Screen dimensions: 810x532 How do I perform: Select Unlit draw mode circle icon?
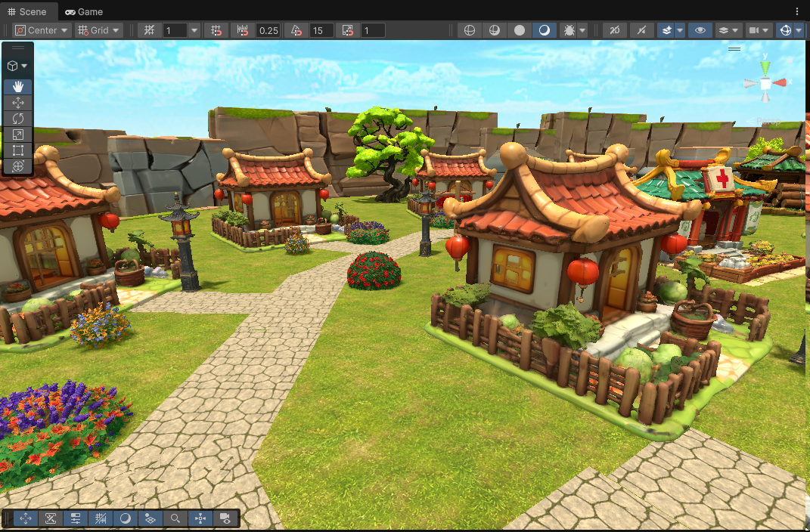[x=520, y=30]
